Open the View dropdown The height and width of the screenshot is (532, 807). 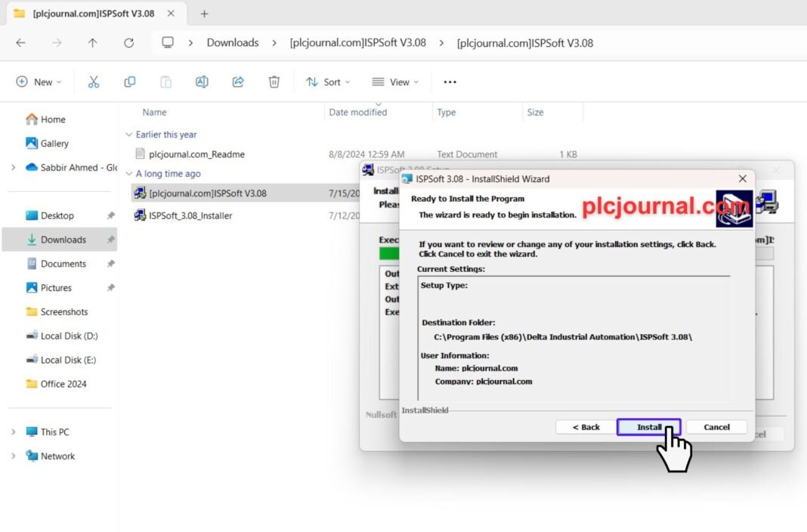tap(395, 82)
